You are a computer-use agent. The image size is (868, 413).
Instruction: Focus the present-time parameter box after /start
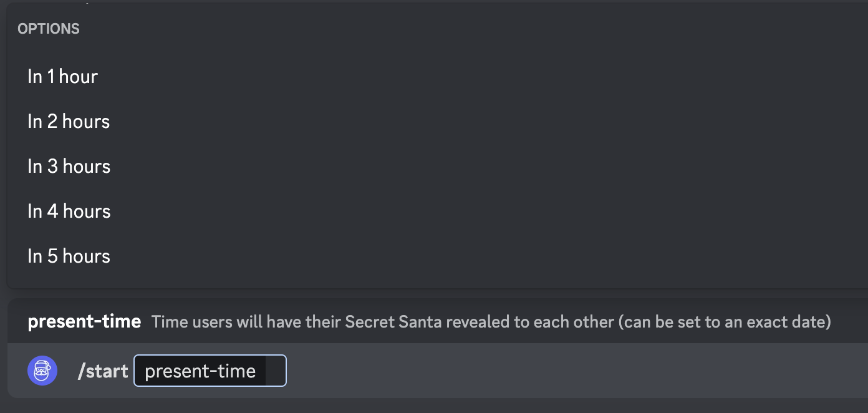point(200,371)
